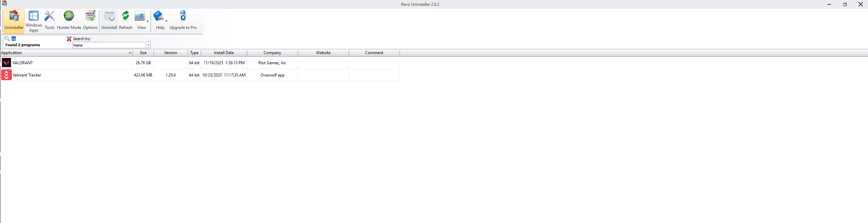
Task: Click the Revo Uninstaller title bar icon
Action: (4, 3)
